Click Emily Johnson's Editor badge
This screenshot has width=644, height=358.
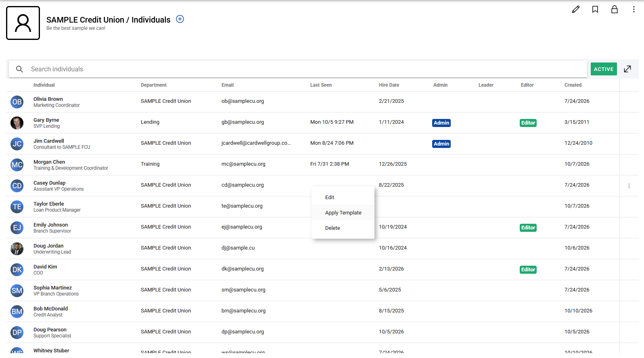click(x=528, y=228)
